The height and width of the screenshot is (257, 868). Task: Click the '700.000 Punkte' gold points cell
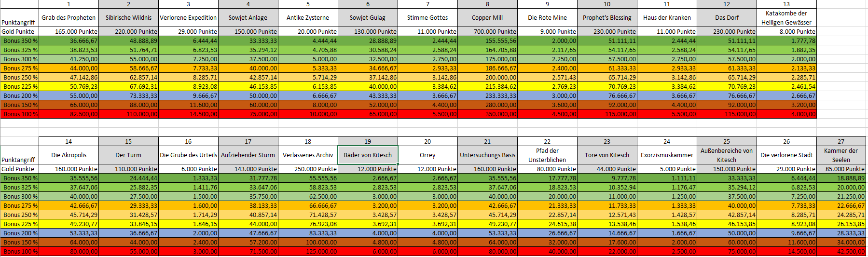(487, 32)
